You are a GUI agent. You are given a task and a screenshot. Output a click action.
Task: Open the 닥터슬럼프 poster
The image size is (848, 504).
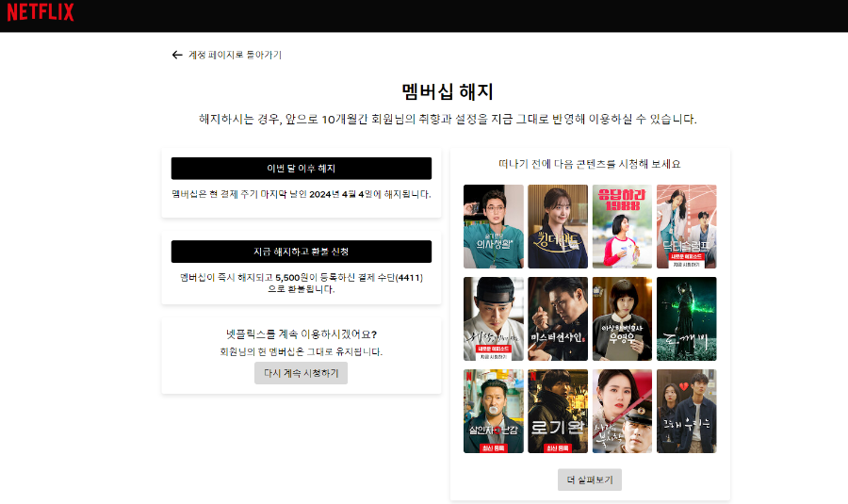686,227
